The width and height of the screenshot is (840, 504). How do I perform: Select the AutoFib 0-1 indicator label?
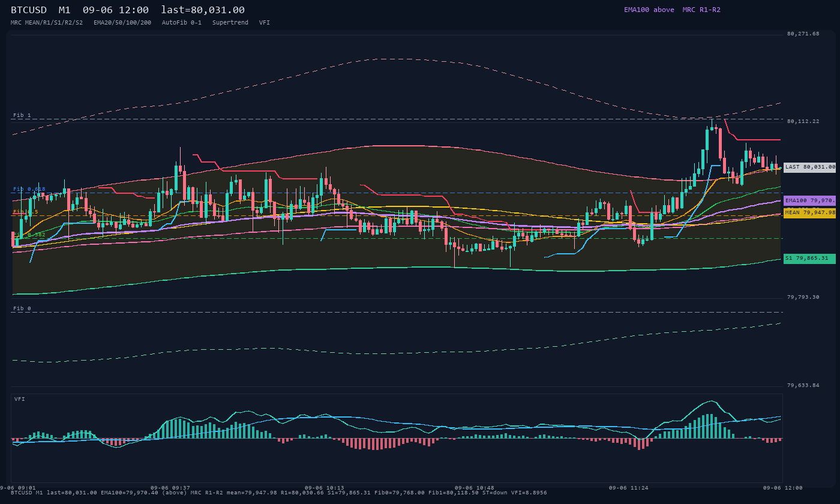coord(182,22)
